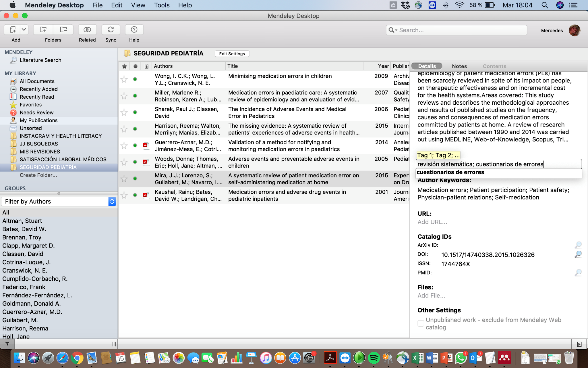
Task: Click the Add File... link
Action: coord(431,296)
